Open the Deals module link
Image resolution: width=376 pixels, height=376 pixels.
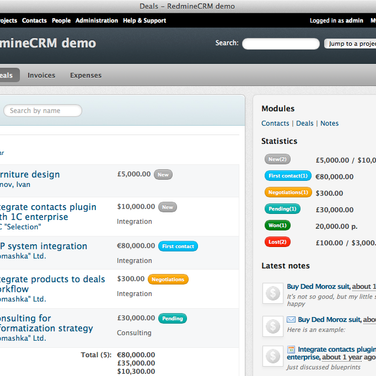pos(305,123)
